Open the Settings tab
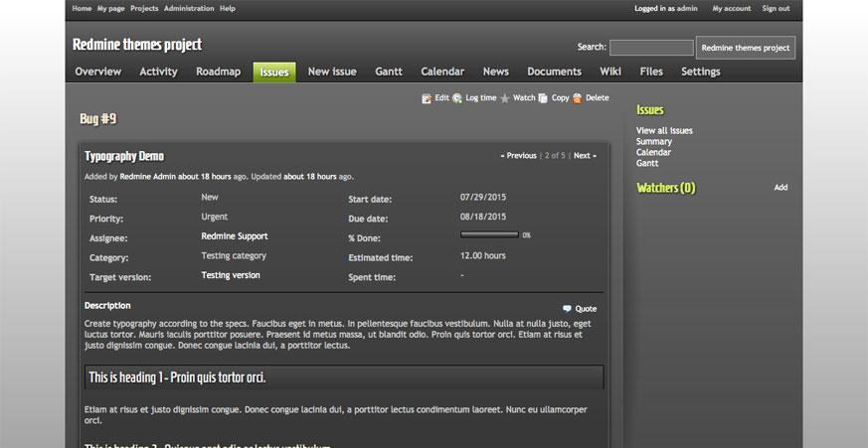 [x=700, y=72]
